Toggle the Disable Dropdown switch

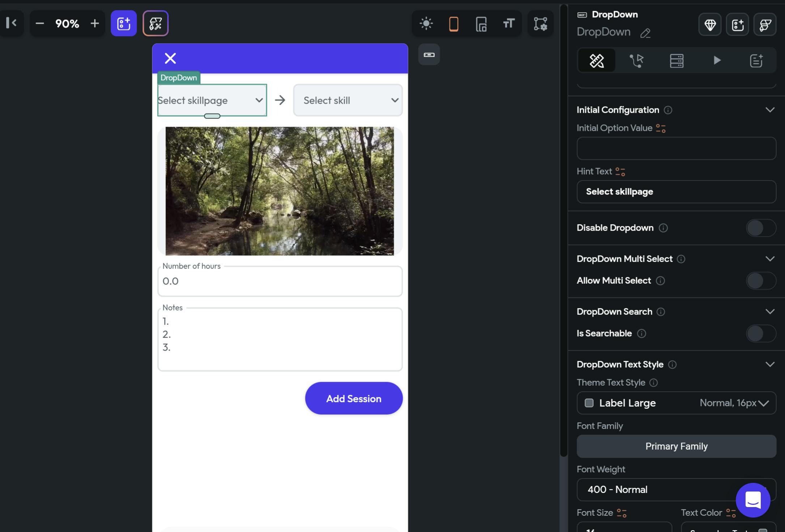pyautogui.click(x=760, y=228)
